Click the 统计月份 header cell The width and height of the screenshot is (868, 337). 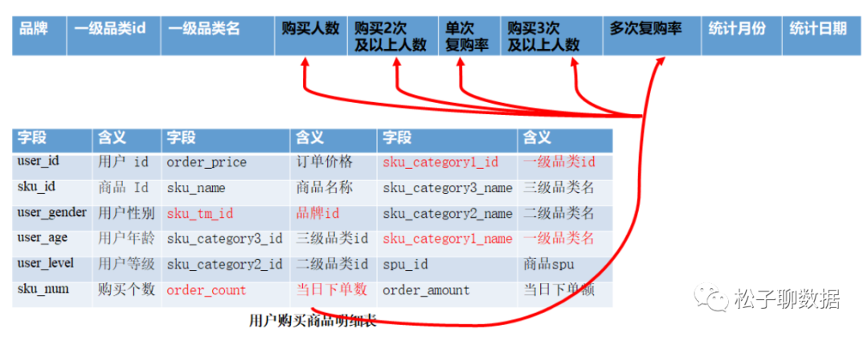tap(742, 36)
